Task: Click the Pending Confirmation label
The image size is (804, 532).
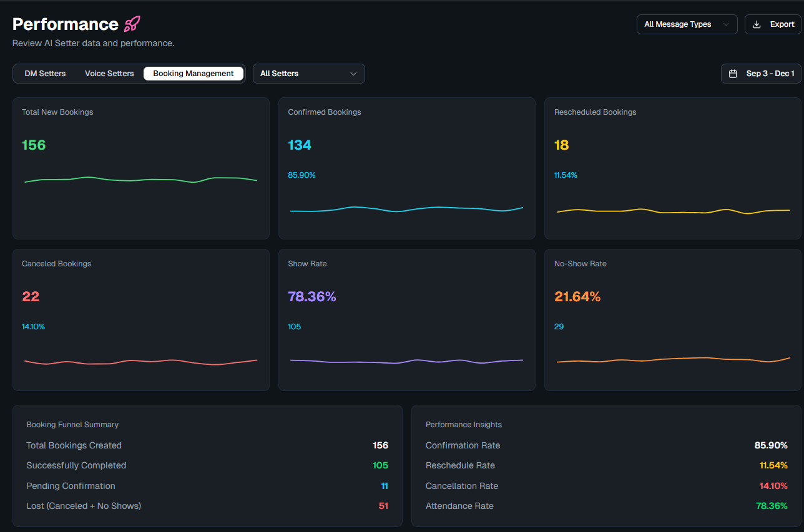Action: coord(71,486)
